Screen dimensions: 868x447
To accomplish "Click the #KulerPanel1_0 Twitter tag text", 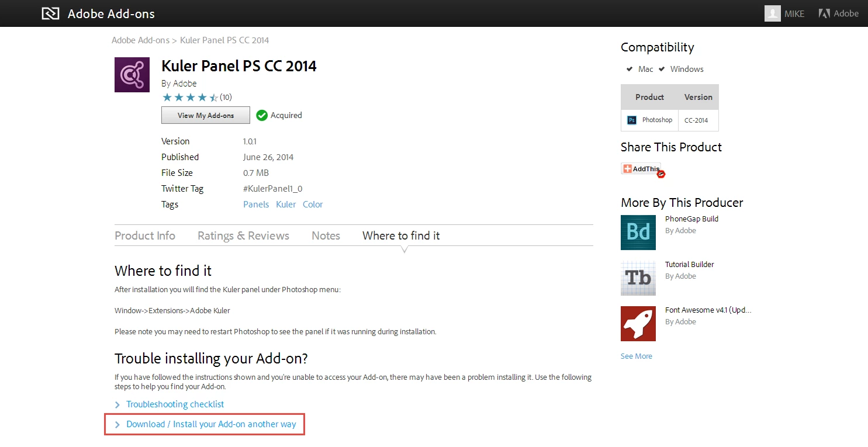I will pos(272,189).
